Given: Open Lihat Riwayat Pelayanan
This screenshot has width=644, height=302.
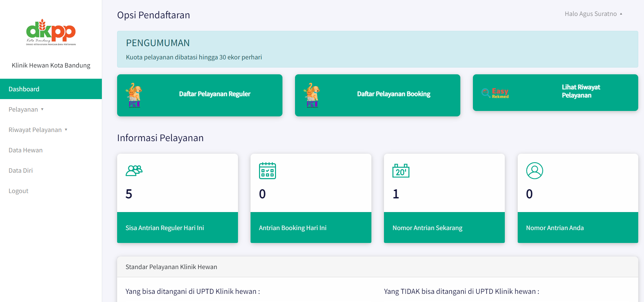Looking at the screenshot, I should 581,91.
